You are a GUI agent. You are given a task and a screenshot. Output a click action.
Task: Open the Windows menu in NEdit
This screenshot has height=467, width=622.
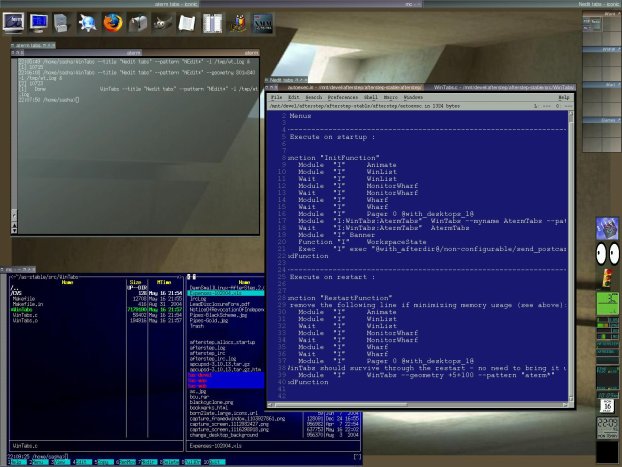tap(413, 97)
